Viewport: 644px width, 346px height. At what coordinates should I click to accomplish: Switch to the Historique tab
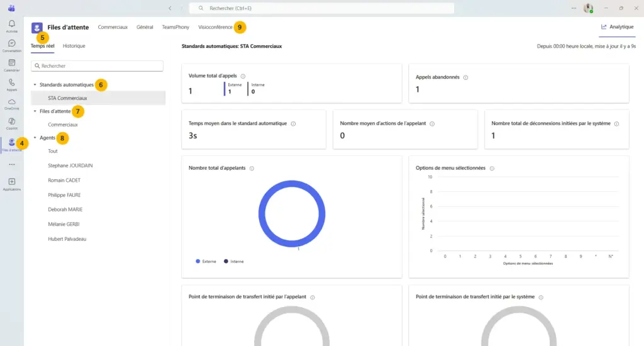coord(74,46)
